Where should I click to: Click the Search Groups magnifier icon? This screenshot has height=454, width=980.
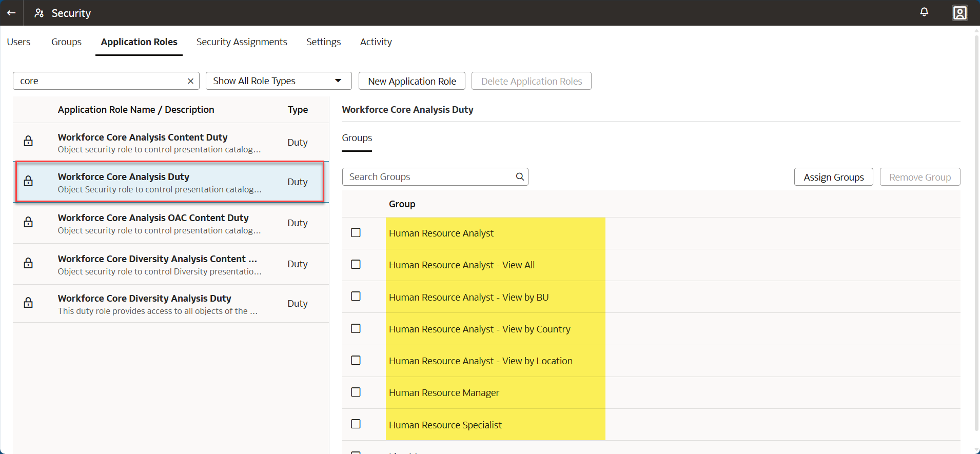coord(520,176)
